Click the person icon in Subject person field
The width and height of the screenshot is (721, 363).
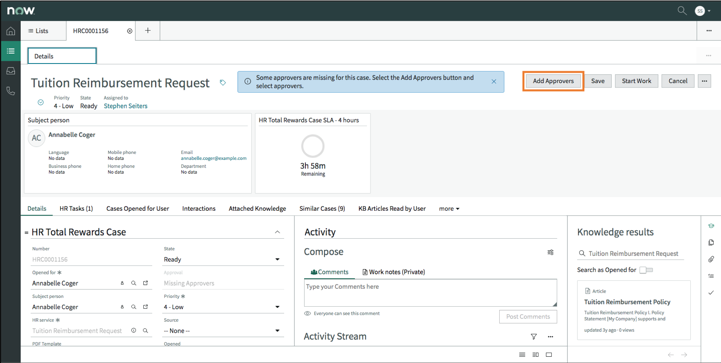click(122, 307)
